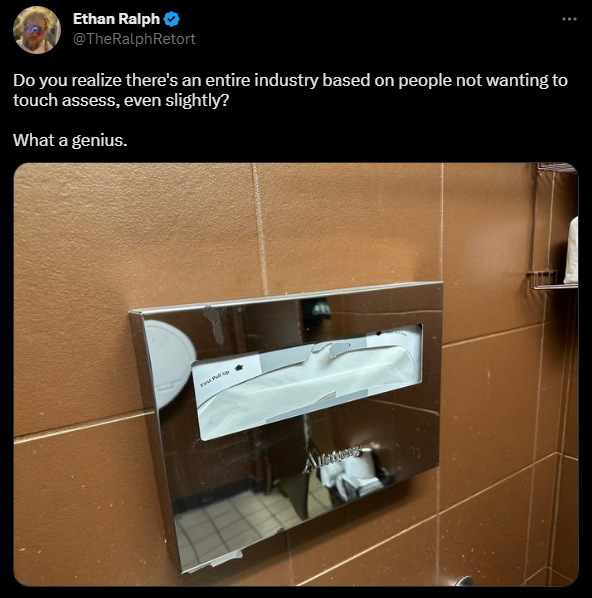Click the black arrow beside "First Pull Up"
This screenshot has width=592, height=598.
point(239,368)
